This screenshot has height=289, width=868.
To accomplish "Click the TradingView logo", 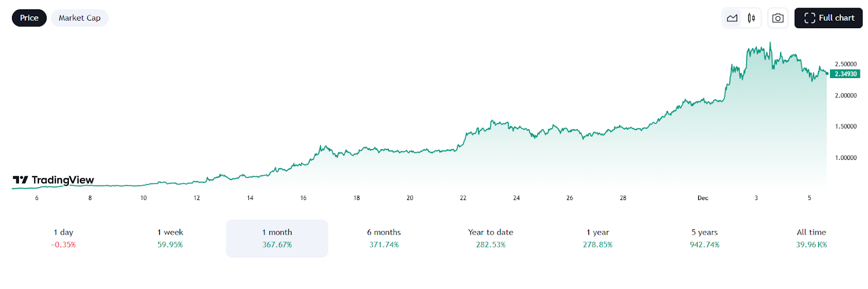I will click(x=54, y=180).
